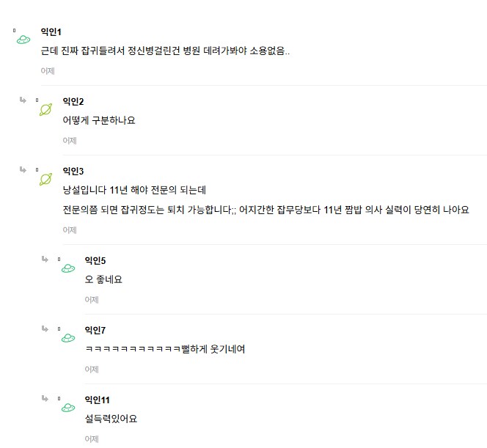Open the UFO avatar of 익인5
Image resolution: width=487 pixels, height=448 pixels.
pyautogui.click(x=67, y=268)
